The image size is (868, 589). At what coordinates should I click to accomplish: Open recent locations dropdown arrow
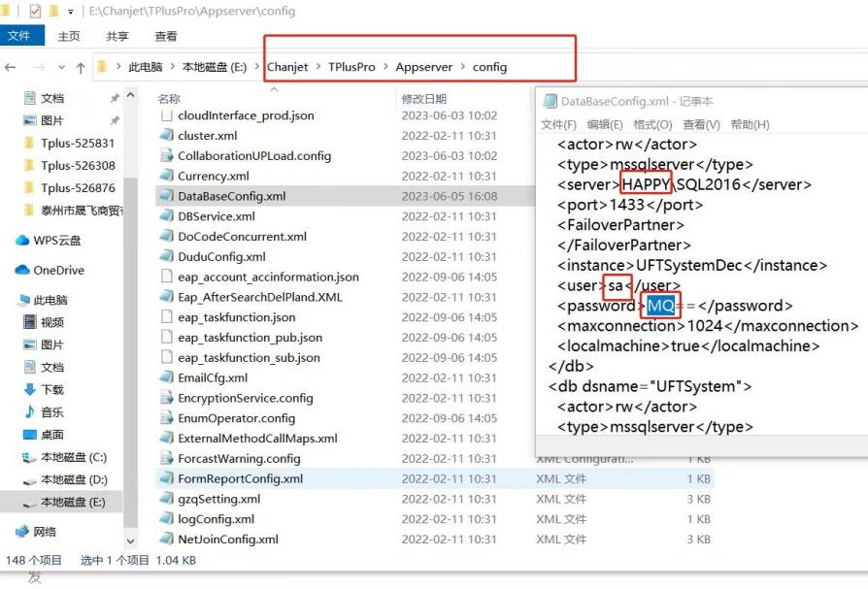point(61,68)
